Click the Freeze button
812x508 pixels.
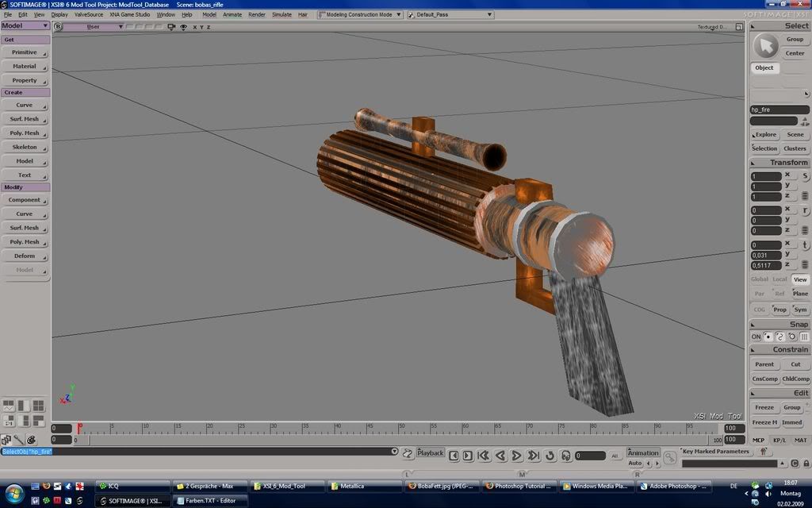[x=764, y=407]
